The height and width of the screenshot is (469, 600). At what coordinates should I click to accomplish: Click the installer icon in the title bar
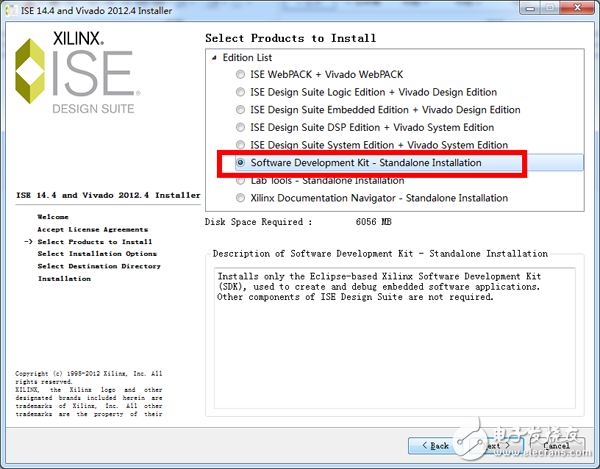(x=11, y=10)
